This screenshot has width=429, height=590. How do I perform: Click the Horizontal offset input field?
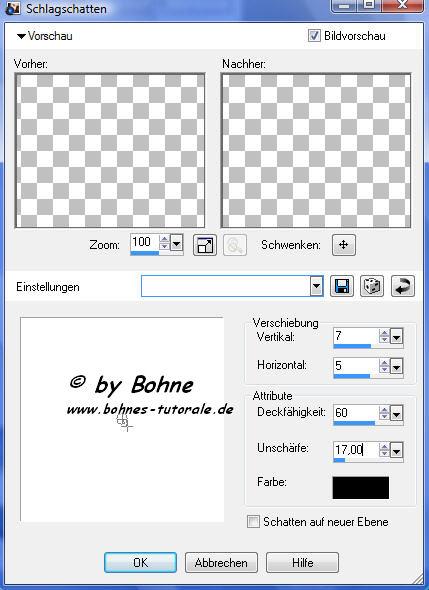coord(356,365)
